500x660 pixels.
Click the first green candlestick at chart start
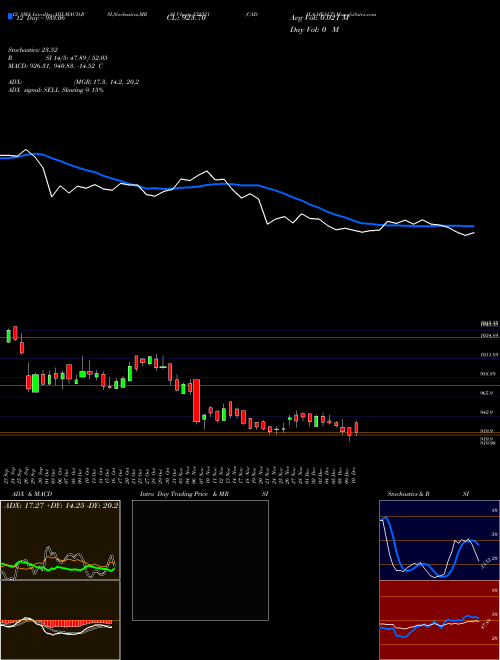coord(8,336)
